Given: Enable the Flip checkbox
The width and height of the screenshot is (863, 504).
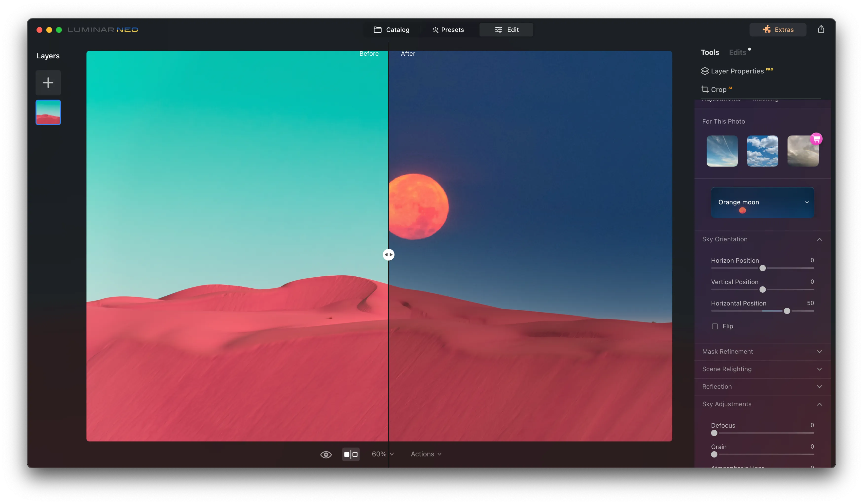Looking at the screenshot, I should coord(715,326).
